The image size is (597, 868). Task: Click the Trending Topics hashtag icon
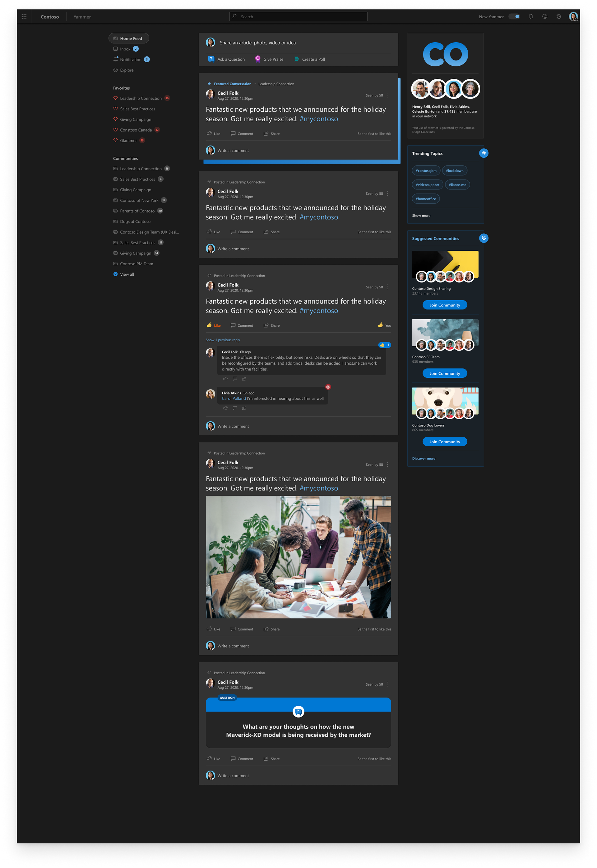(x=484, y=153)
